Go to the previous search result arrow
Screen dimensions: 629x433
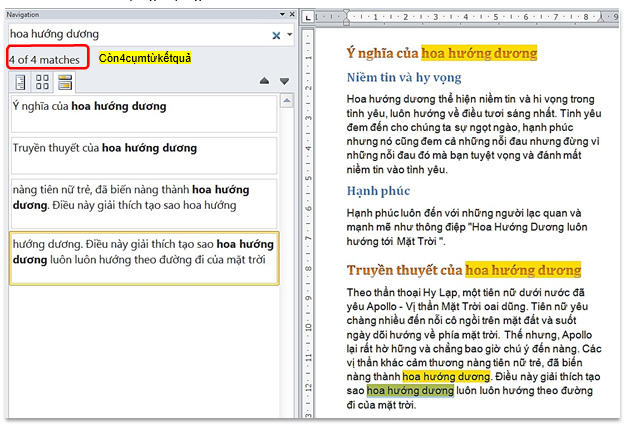click(264, 81)
